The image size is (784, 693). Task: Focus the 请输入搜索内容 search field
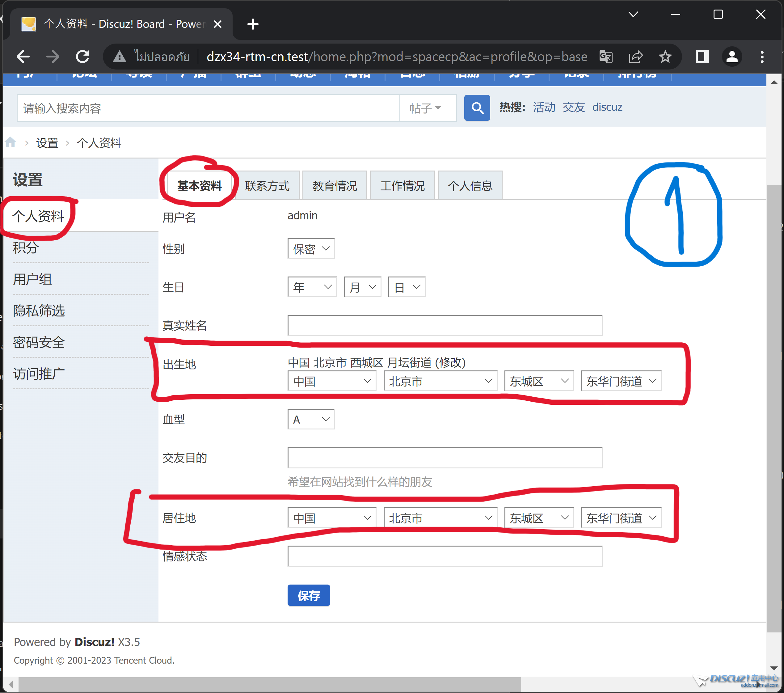point(208,108)
